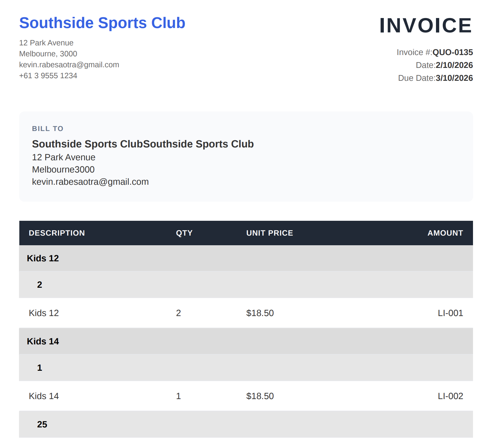Click the UNIT PRICE column header
The width and height of the screenshot is (492, 448).
click(270, 233)
